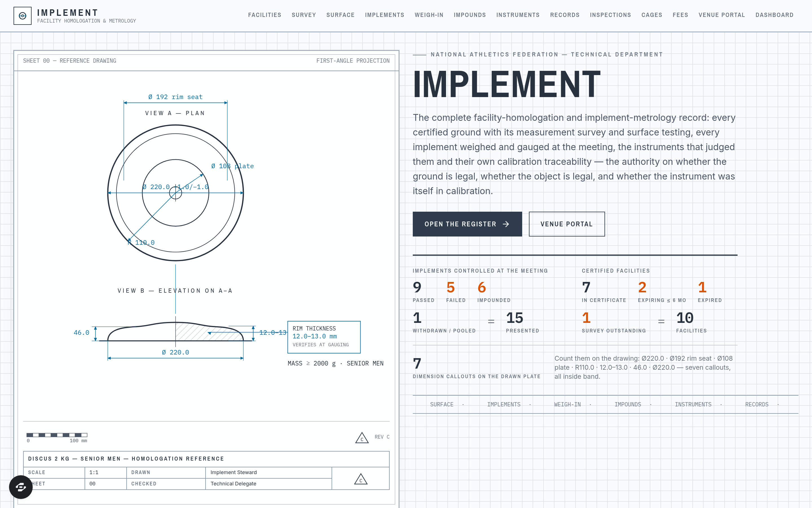
Task: Click SURFACE in the lower link strip
Action: [442, 404]
